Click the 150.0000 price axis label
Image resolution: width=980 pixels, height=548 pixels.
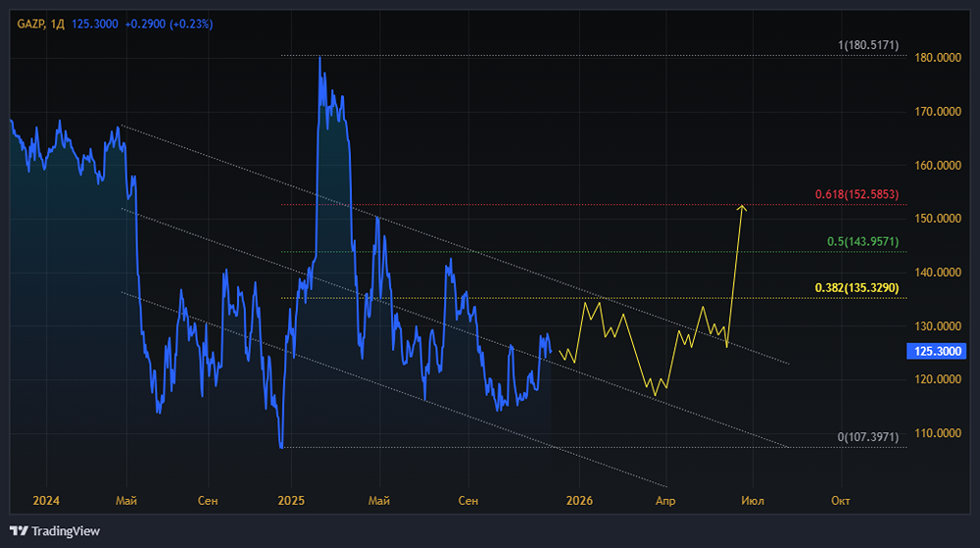pyautogui.click(x=938, y=219)
